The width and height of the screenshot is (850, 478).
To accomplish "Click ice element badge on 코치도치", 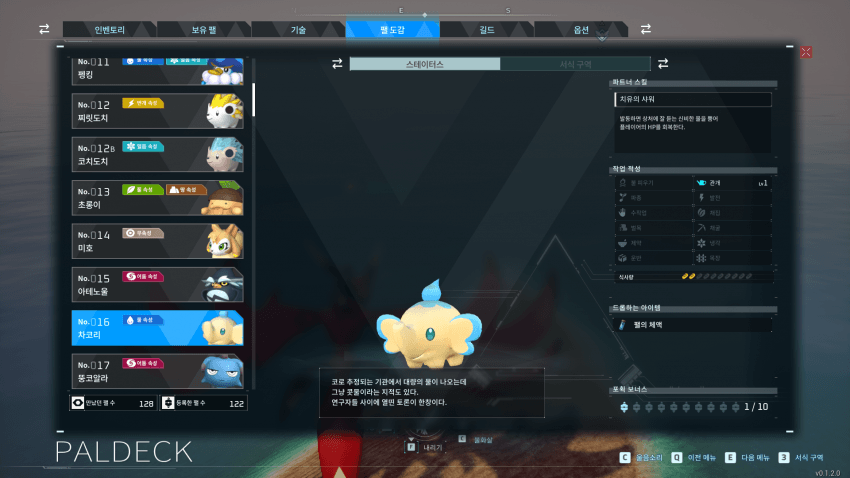I will pos(143,146).
